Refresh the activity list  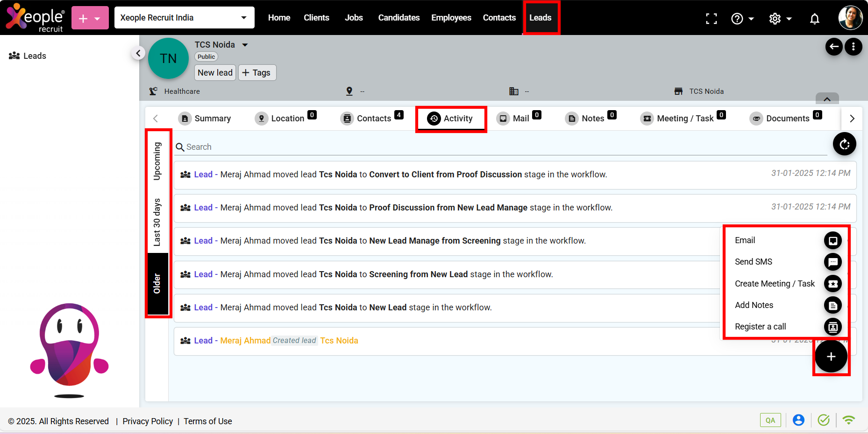coord(845,144)
